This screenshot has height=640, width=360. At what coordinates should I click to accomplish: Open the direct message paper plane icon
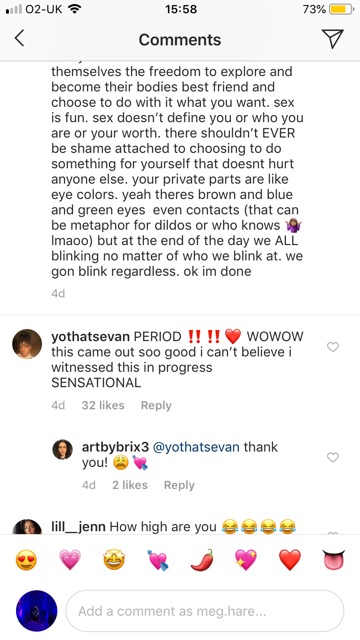(332, 39)
